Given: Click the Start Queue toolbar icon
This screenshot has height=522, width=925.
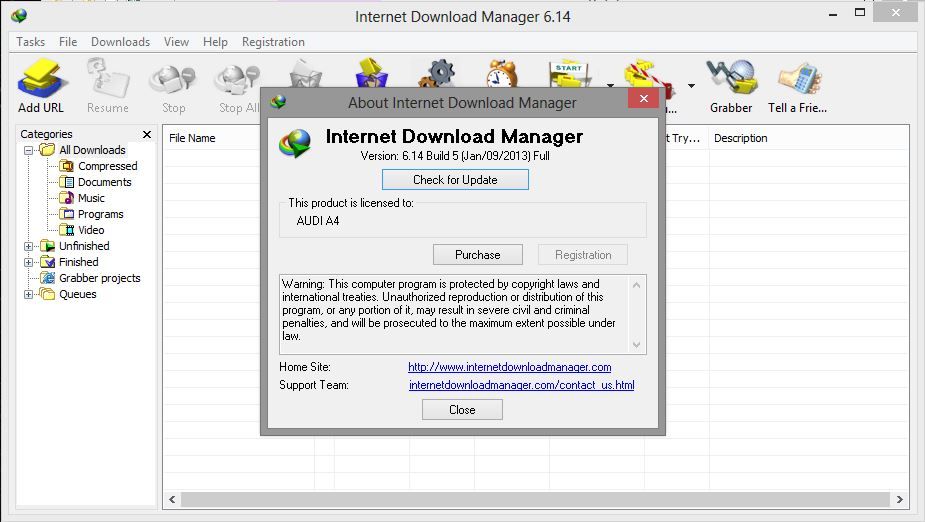Looking at the screenshot, I should [x=569, y=73].
